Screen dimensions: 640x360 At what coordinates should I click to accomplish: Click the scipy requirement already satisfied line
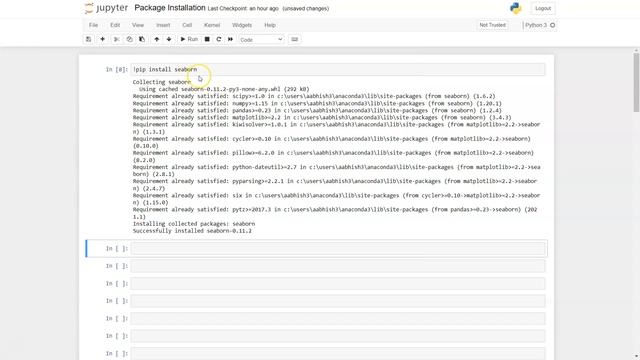pos(313,96)
